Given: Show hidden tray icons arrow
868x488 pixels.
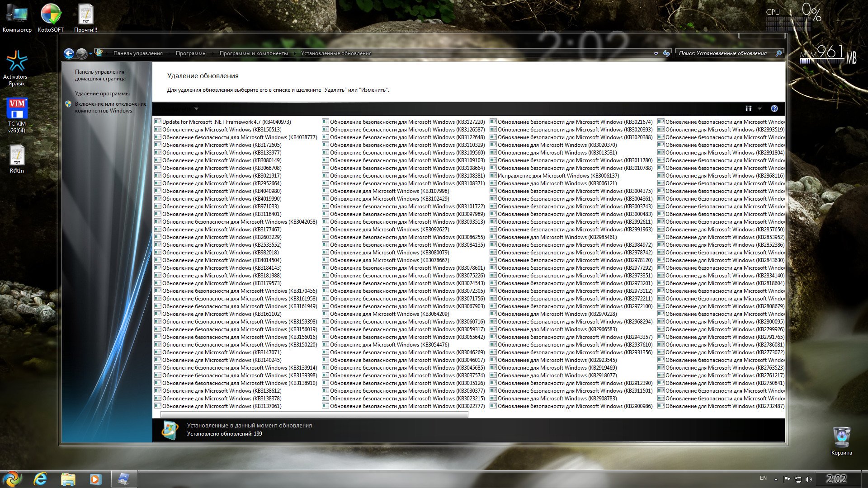Looking at the screenshot, I should click(776, 479).
